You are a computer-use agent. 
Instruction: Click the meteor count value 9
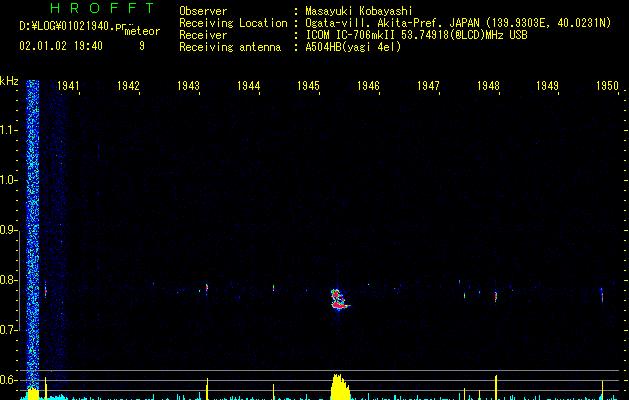pyautogui.click(x=142, y=46)
